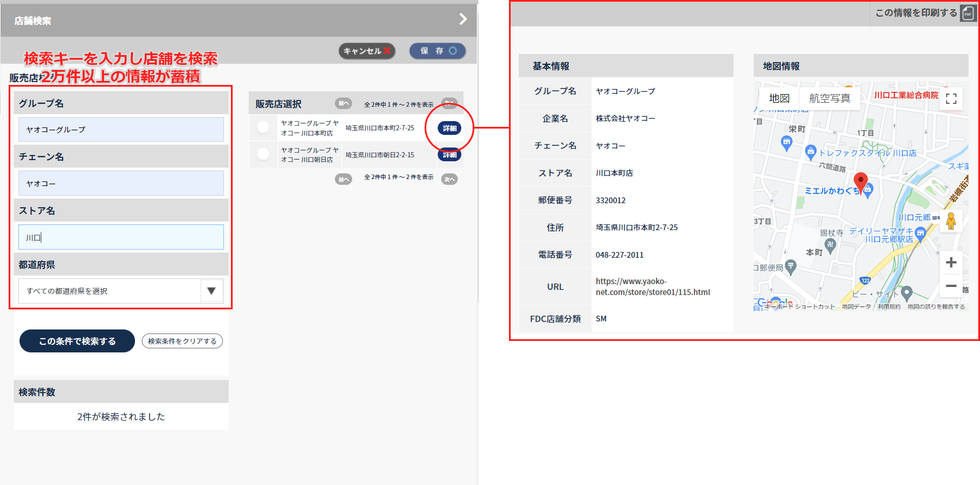Screen dimensions: 980x485
Task: Click 利用規約 link on map
Action: tap(889, 306)
